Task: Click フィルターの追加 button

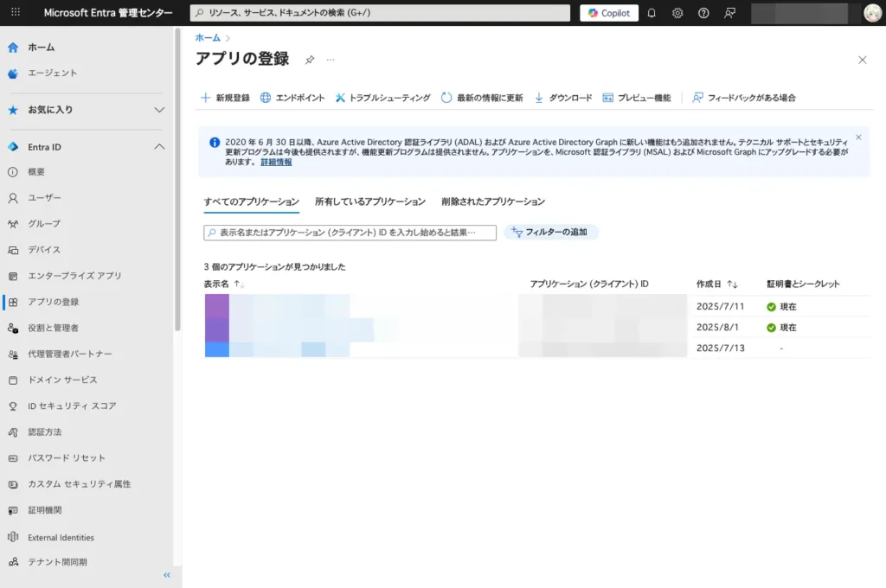Action: (551, 232)
